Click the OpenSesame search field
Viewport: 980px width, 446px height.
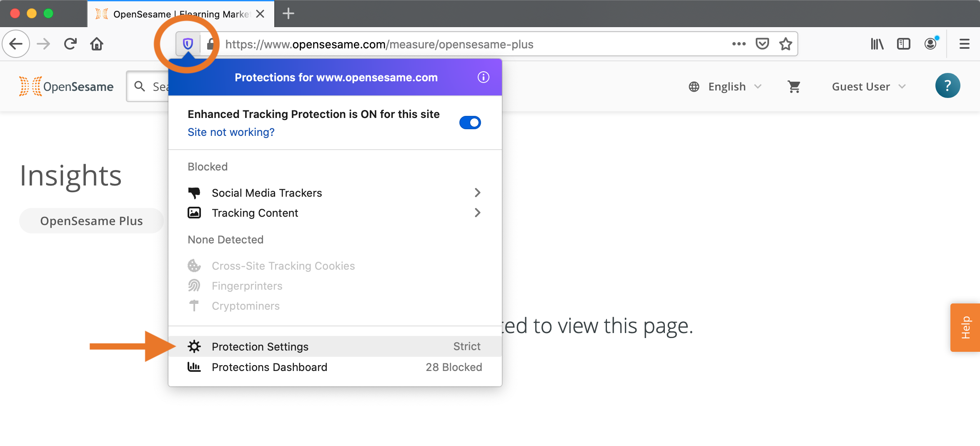tap(148, 86)
